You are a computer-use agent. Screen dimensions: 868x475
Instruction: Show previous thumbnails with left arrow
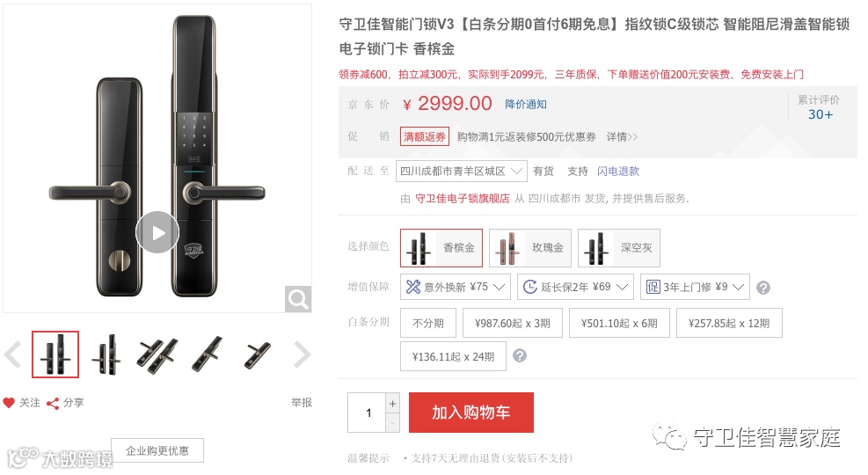pyautogui.click(x=12, y=354)
